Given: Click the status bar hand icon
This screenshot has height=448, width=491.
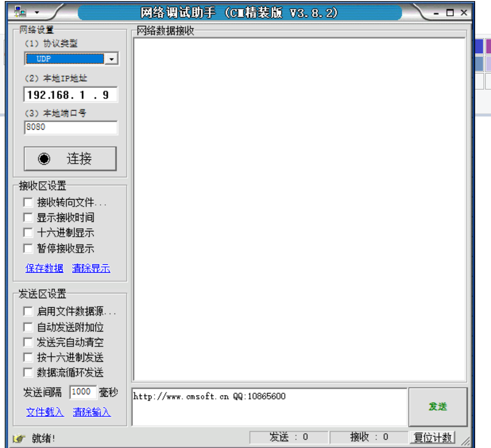Looking at the screenshot, I should (19, 438).
